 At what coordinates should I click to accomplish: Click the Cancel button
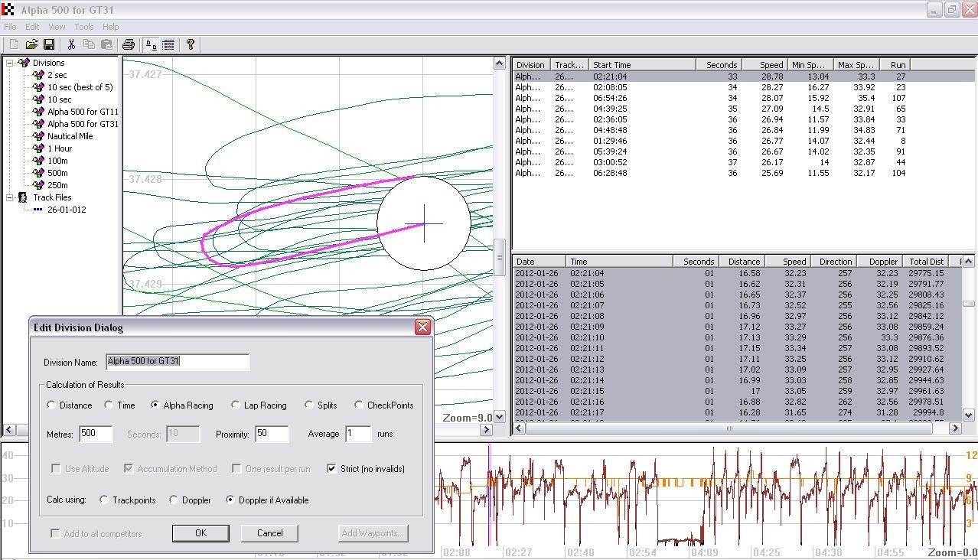tap(269, 533)
